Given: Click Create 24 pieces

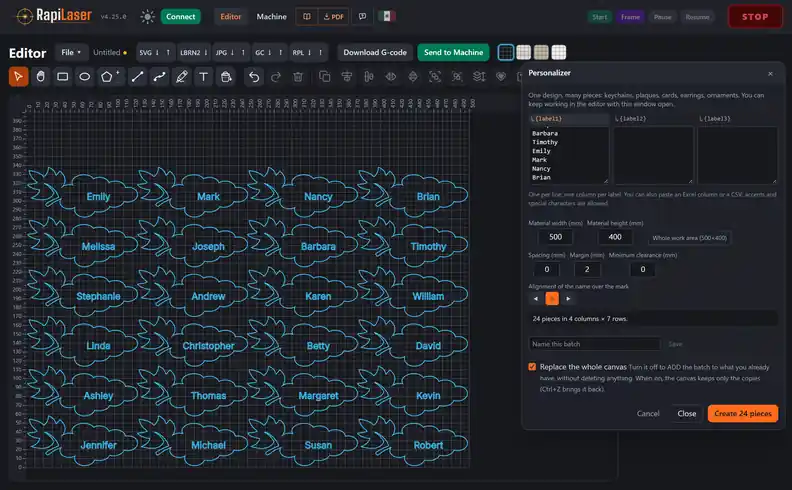Looking at the screenshot, I should [742, 413].
